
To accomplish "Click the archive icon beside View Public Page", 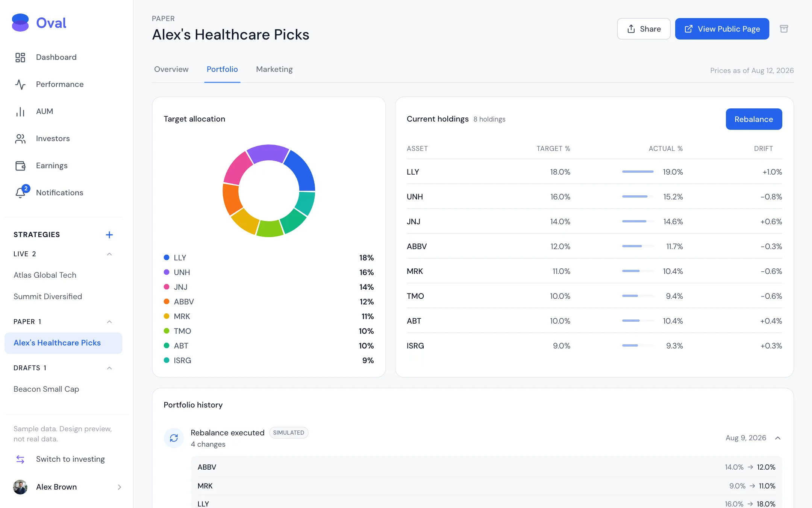I will 784,29.
